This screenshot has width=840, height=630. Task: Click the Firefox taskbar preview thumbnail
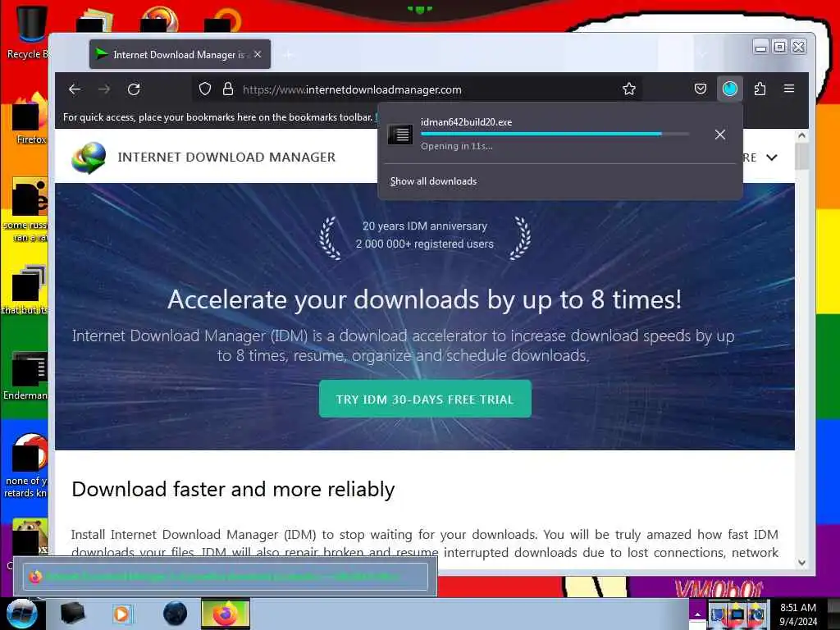225,577
